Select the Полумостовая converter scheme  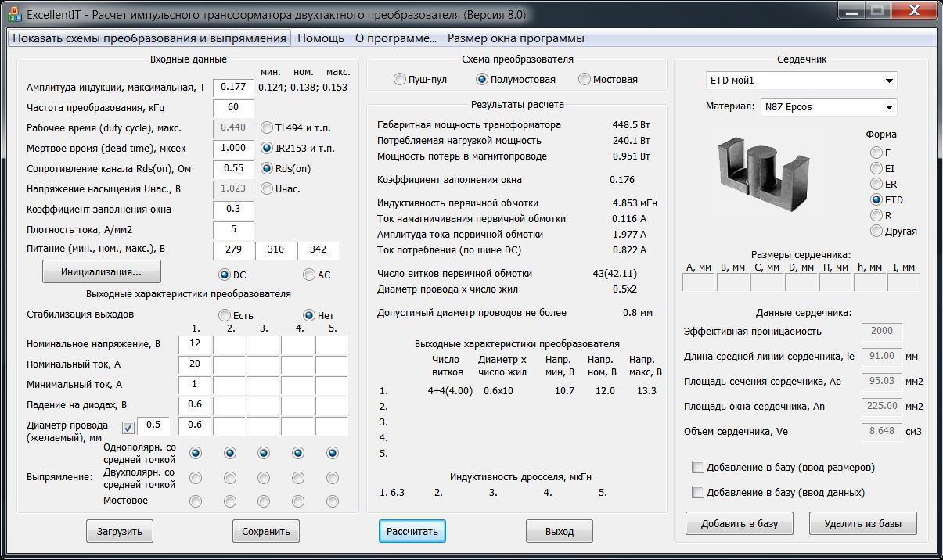coord(516,79)
